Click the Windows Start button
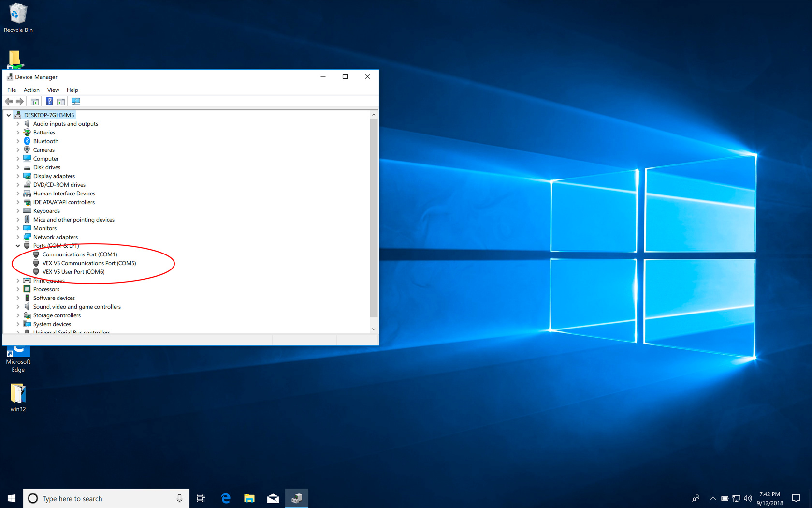 [12, 498]
